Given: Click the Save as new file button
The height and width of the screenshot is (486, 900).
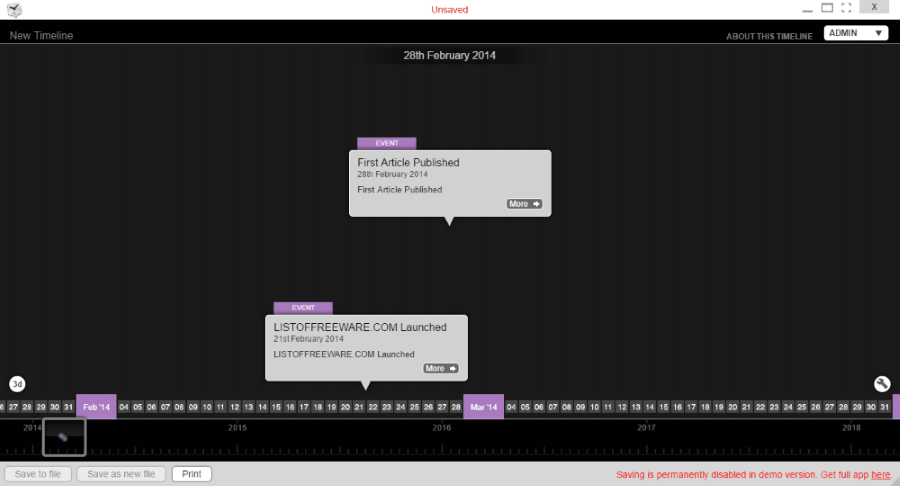Looking at the screenshot, I should 121,474.
